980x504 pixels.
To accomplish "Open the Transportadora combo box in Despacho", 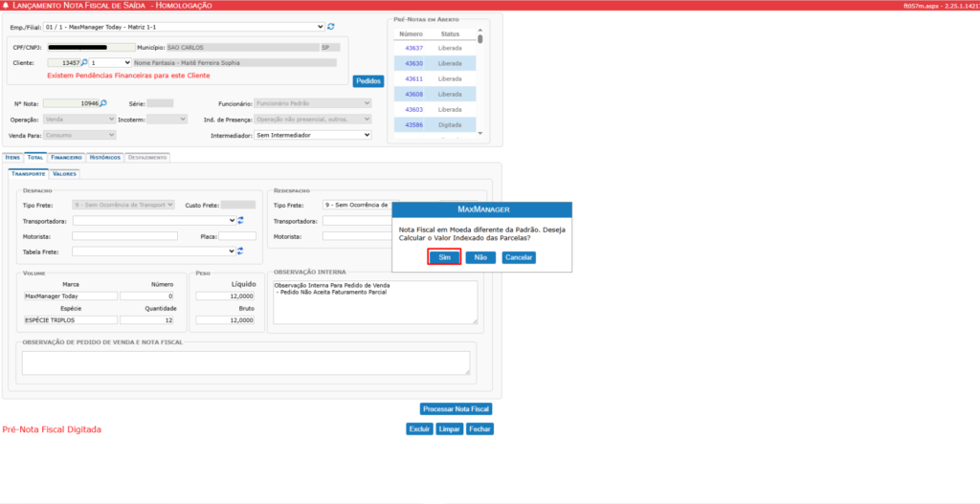I will click(154, 220).
